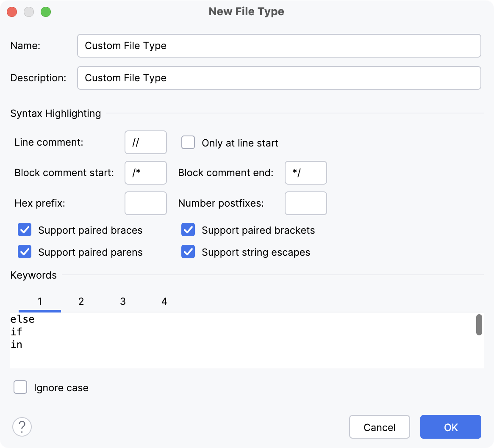This screenshot has height=448, width=494.
Task: Click the Hex prefix input box
Action: point(145,203)
